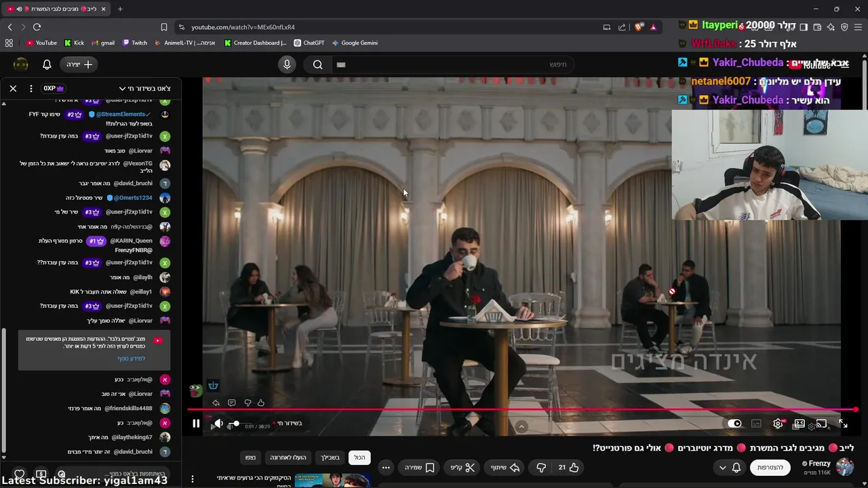Toggle subtitles/closed captions button
This screenshot has width=868, height=488.
[756, 424]
